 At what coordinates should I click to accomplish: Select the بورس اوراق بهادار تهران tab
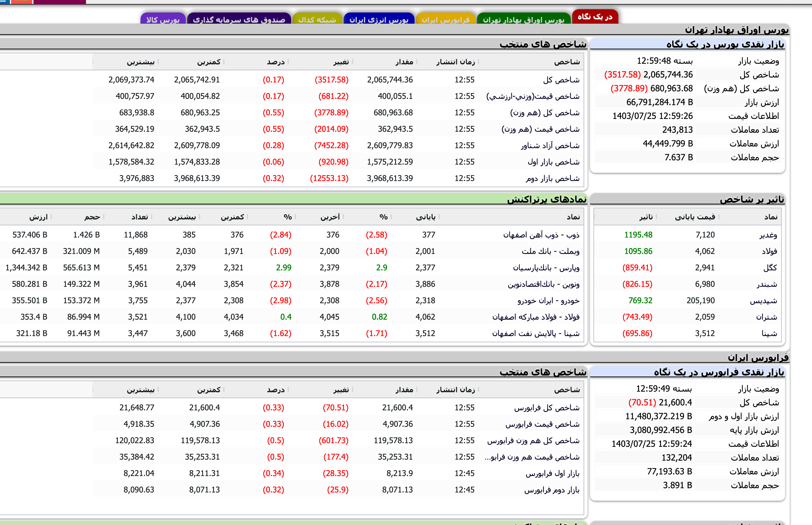point(524,17)
